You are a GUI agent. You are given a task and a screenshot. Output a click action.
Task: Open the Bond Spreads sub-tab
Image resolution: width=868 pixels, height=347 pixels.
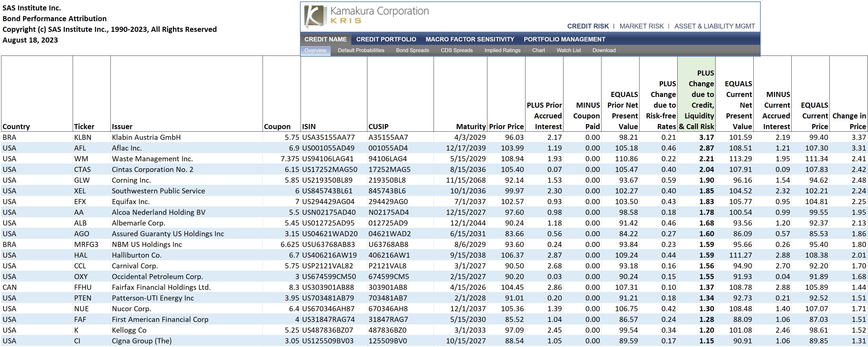[412, 50]
